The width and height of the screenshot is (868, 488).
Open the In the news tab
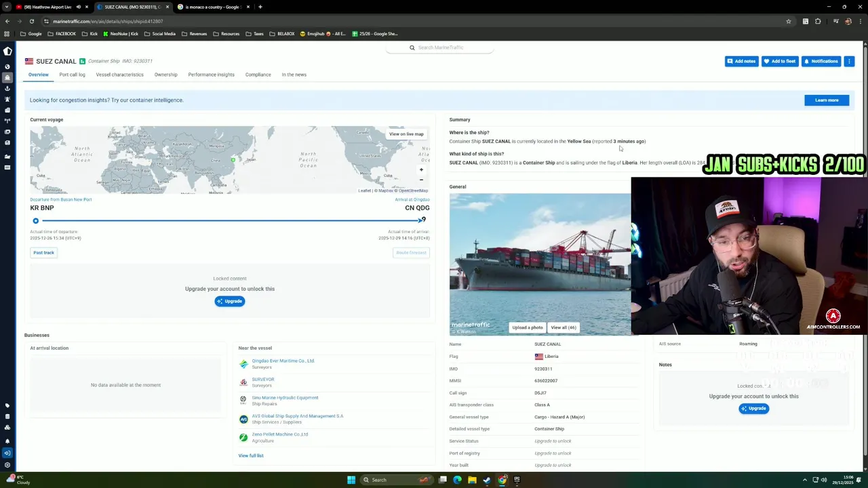coord(294,75)
